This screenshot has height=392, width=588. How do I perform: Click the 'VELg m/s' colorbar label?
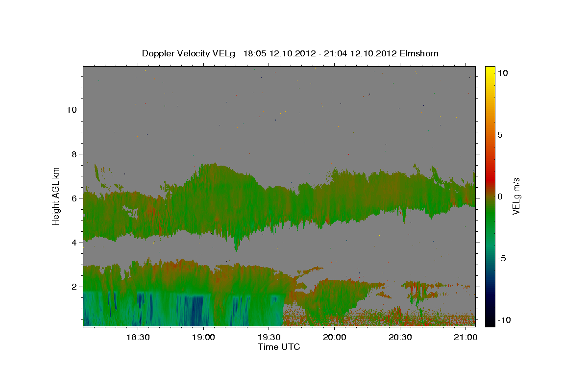516,196
